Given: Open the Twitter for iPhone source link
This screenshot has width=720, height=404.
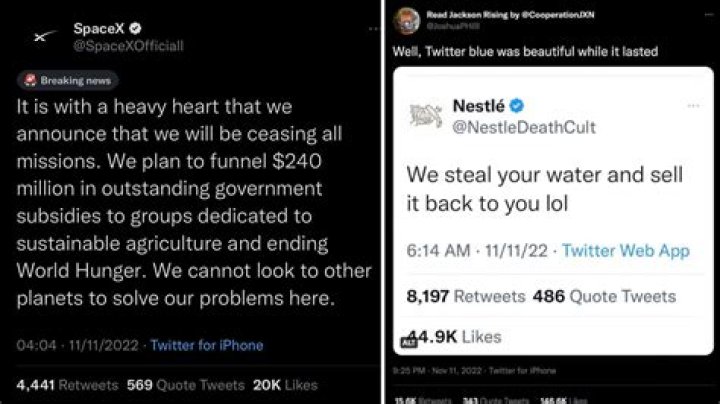Looking at the screenshot, I should pos(207,345).
